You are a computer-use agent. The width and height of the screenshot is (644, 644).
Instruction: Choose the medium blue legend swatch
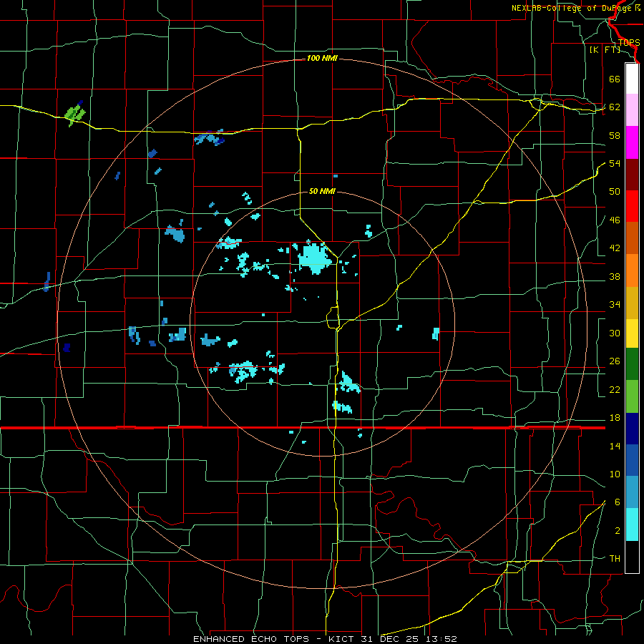632,460
